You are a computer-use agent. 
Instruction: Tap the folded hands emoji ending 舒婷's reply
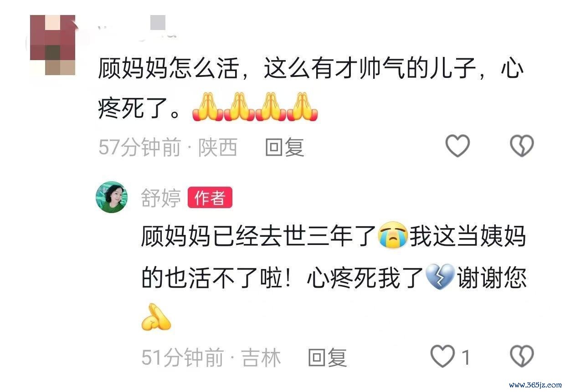156,317
